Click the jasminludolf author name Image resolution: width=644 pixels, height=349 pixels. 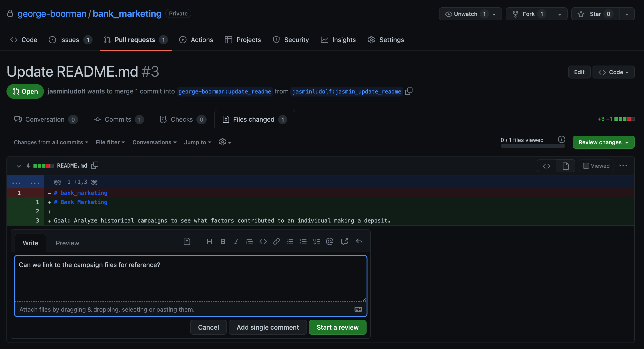click(x=66, y=91)
